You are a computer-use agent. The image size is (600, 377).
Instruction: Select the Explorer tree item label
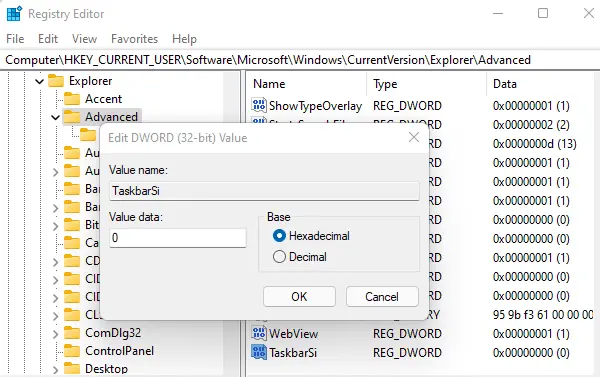click(90, 81)
